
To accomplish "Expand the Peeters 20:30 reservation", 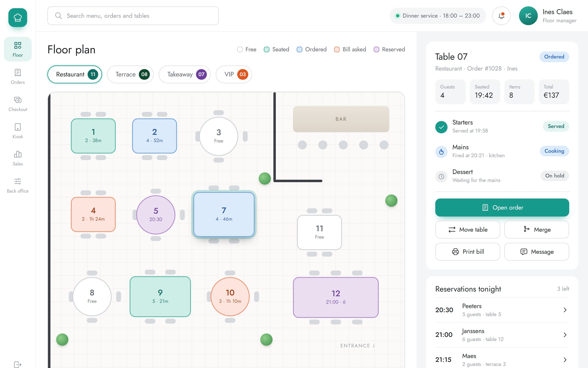I will tap(502, 310).
